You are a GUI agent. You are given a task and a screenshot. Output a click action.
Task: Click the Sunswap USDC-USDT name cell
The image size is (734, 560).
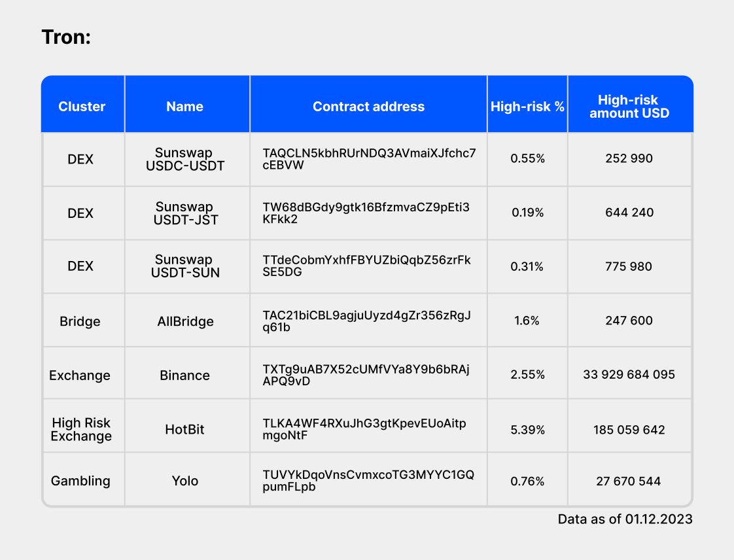point(185,159)
